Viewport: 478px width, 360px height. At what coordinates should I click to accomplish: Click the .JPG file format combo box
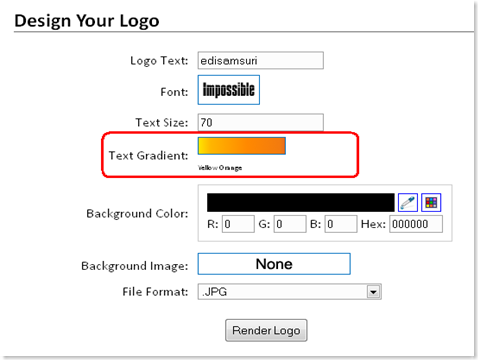(289, 292)
